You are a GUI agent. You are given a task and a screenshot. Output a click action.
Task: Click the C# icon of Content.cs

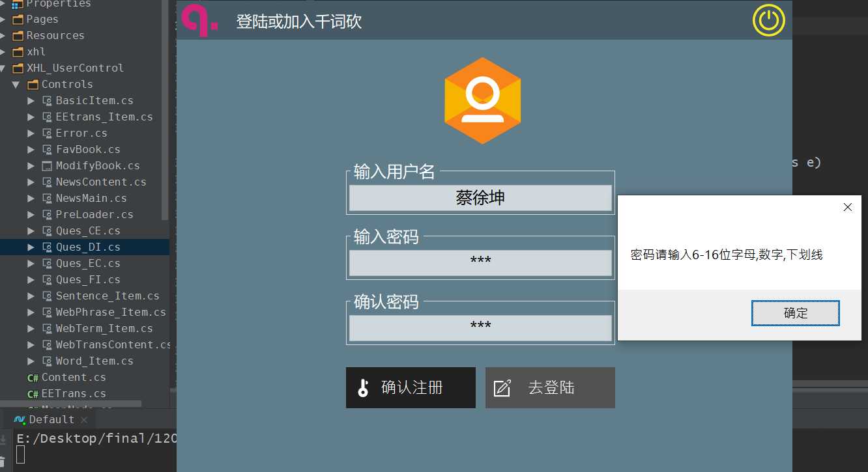click(x=33, y=378)
